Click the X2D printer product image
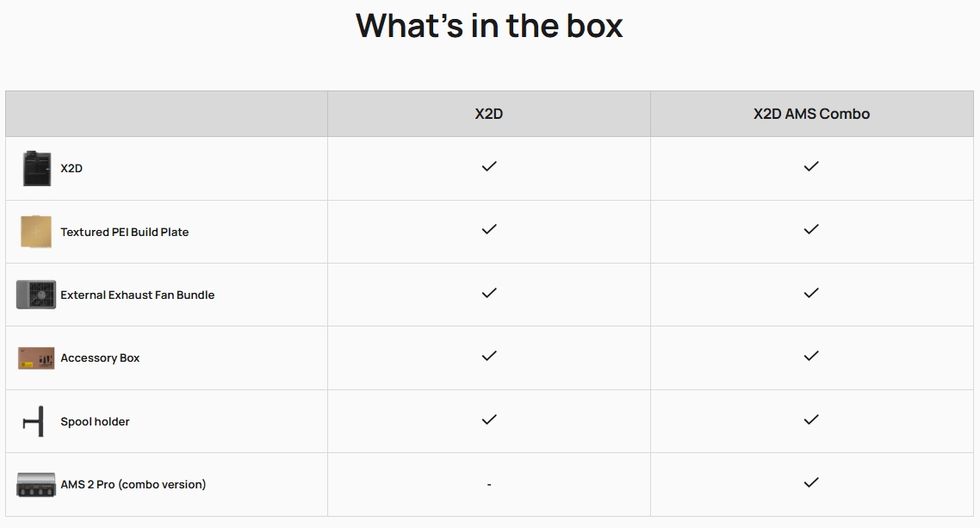Image resolution: width=980 pixels, height=528 pixels. point(36,168)
